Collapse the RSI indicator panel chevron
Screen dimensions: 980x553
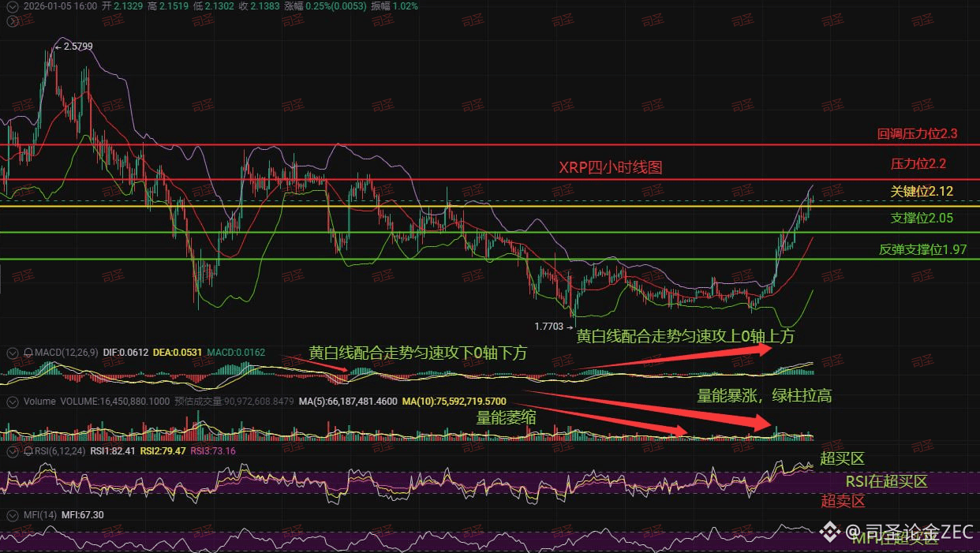tap(12, 451)
